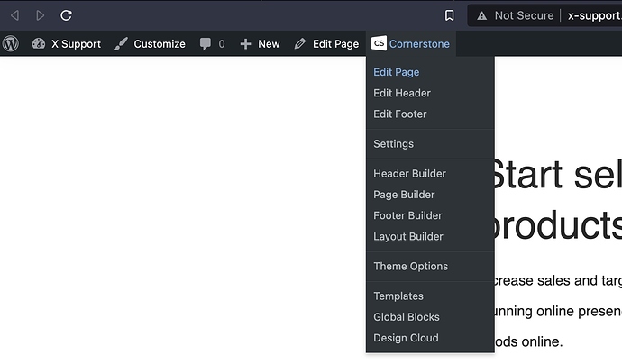This screenshot has height=364, width=622.
Task: Open the X Support site menu
Action: coord(67,43)
